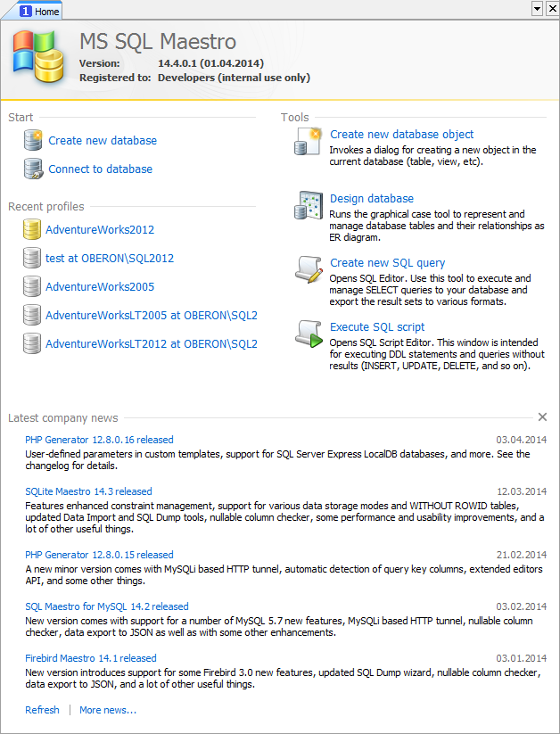
Task: Click the Connect to database icon
Action: [33, 169]
